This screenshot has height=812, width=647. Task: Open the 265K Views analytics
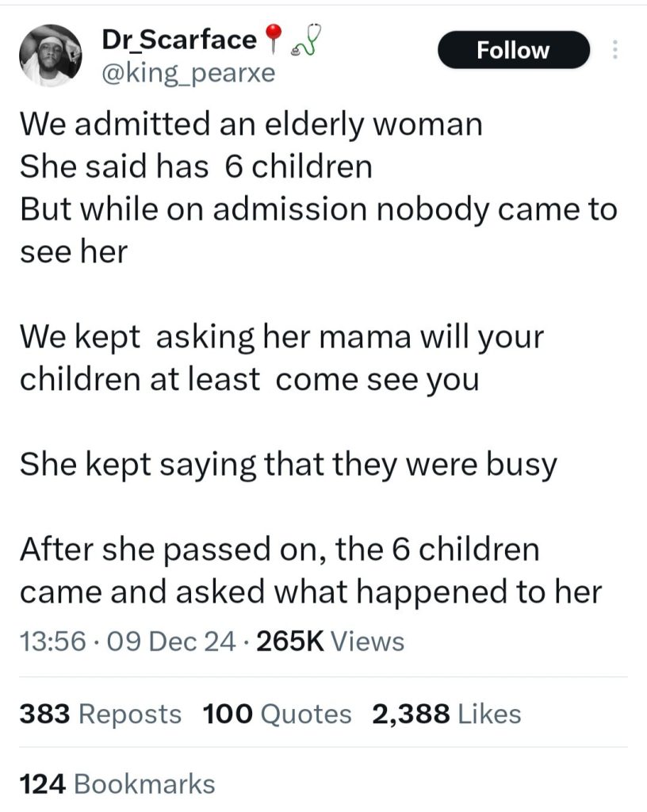click(x=330, y=641)
